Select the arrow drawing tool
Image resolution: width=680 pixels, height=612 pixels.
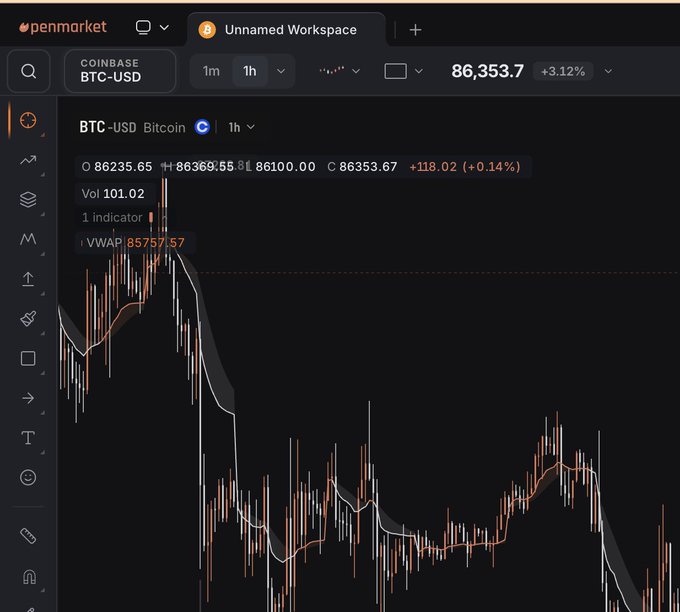click(28, 398)
